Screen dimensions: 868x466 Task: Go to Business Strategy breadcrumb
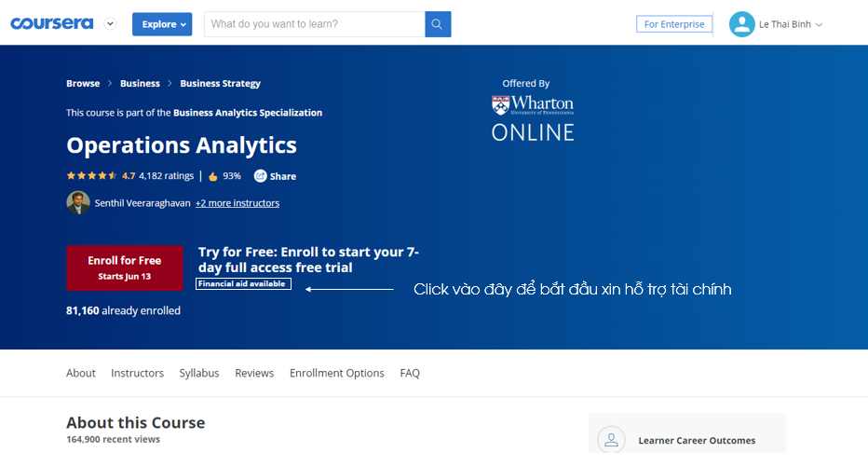click(221, 84)
